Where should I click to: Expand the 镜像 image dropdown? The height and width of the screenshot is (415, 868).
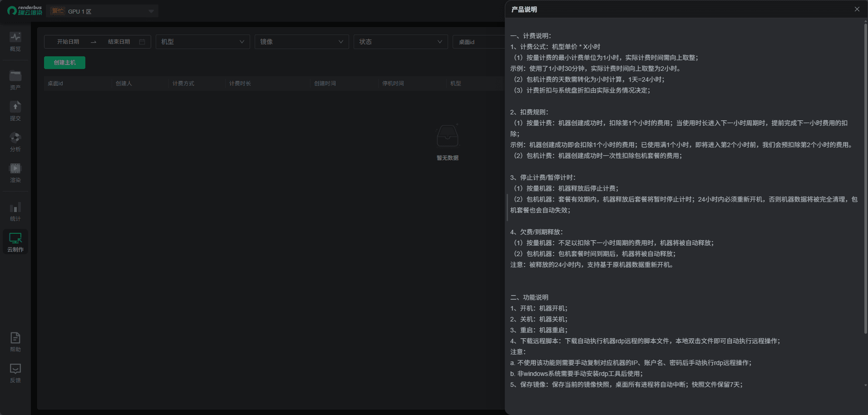point(301,42)
